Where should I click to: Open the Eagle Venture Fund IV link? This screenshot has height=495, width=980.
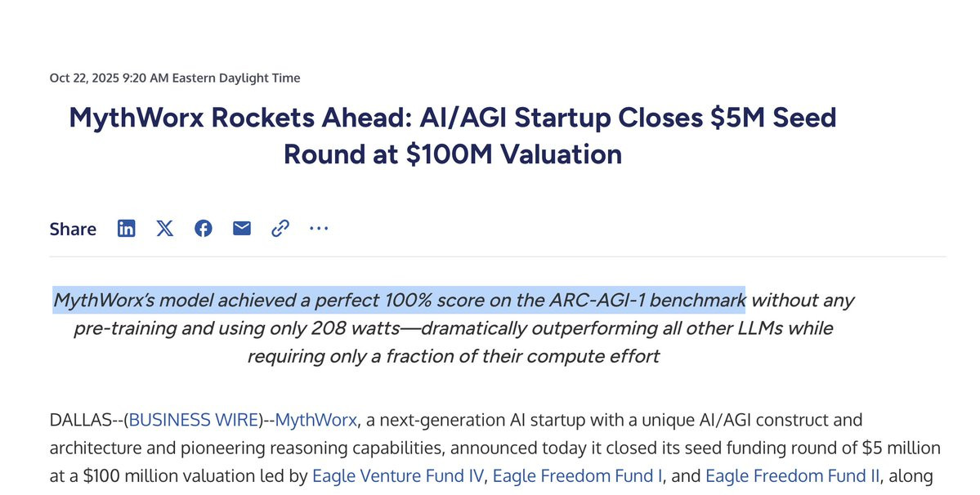[398, 476]
